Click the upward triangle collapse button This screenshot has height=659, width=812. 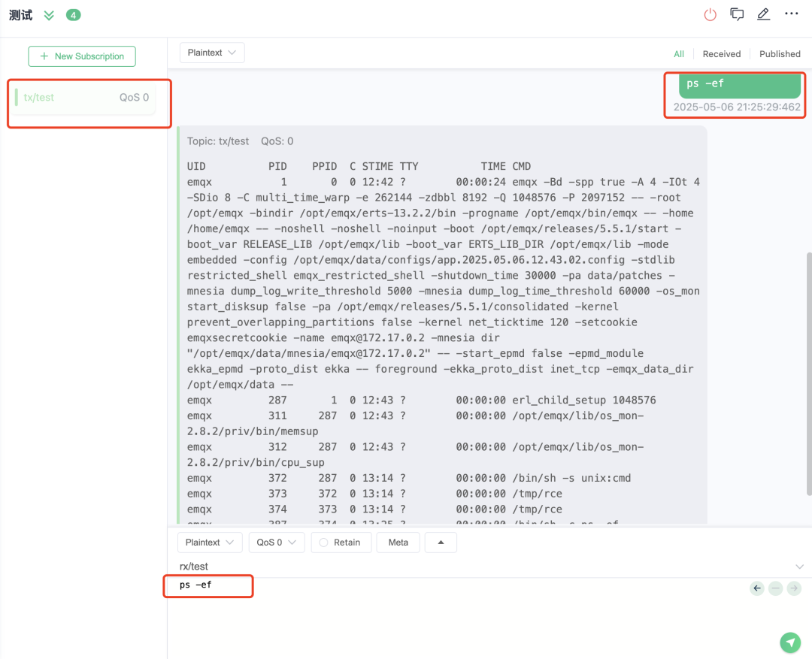[x=441, y=543]
